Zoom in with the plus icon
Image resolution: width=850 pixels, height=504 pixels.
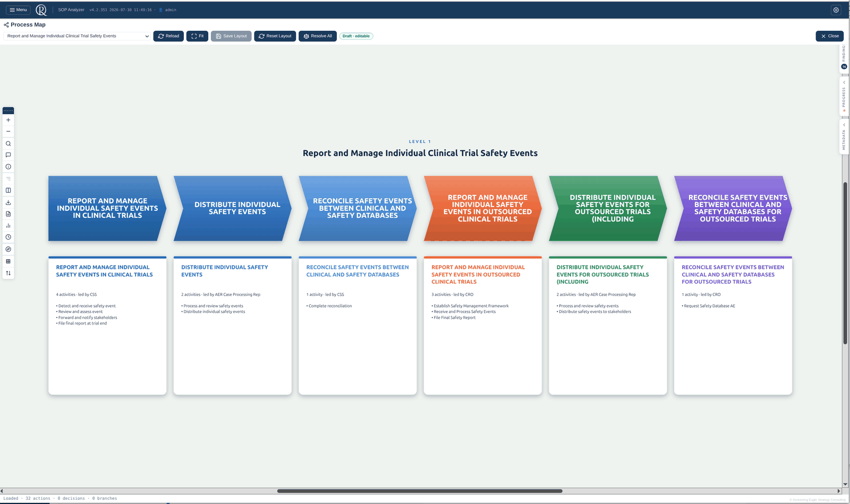point(8,120)
